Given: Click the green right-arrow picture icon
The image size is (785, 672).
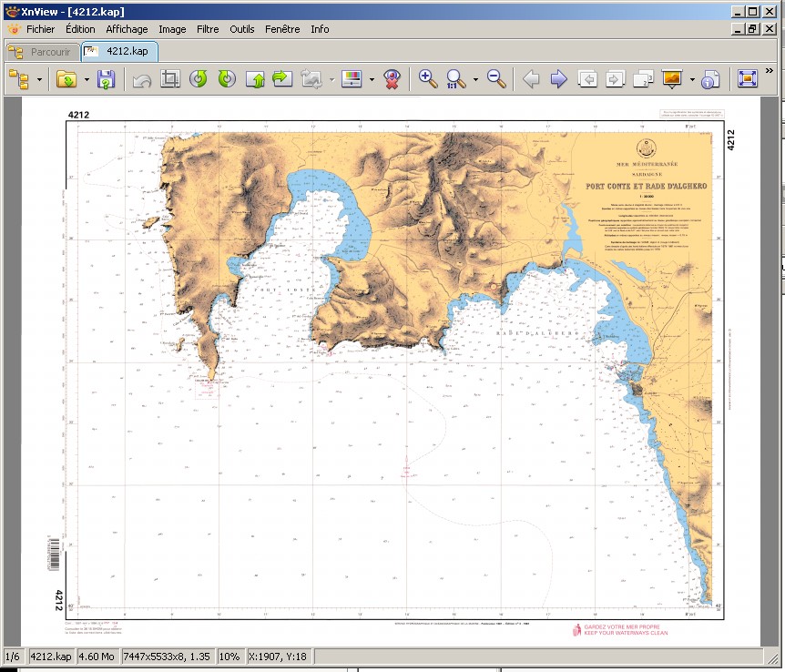Looking at the screenshot, I should coord(282,79).
